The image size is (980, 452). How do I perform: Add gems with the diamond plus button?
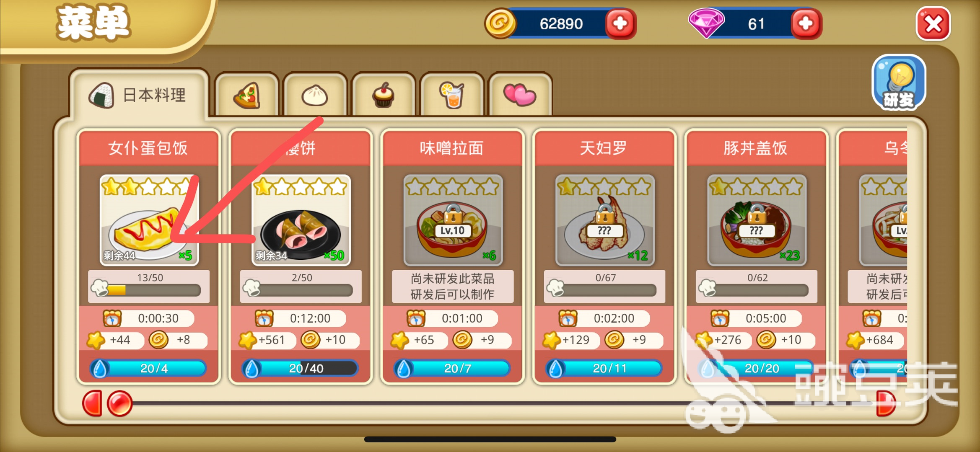pos(806,23)
